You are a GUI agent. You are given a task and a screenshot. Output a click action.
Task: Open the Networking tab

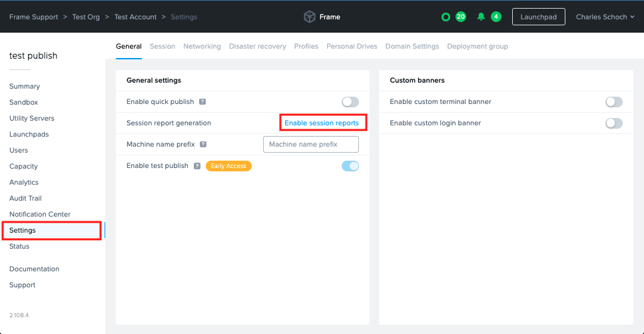tap(202, 47)
